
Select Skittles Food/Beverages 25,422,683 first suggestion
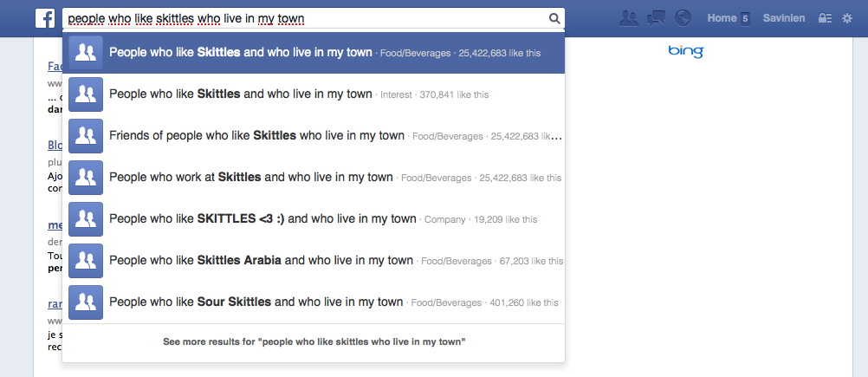314,53
